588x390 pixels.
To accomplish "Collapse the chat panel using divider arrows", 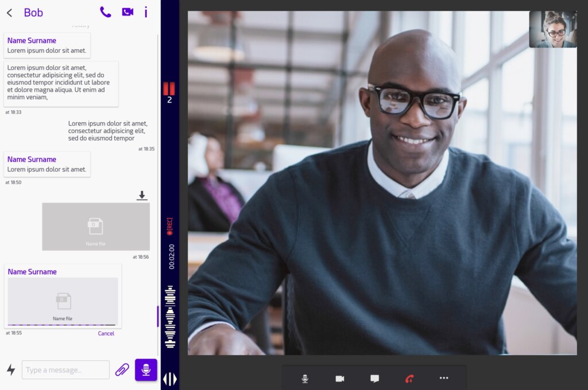I will [170, 379].
